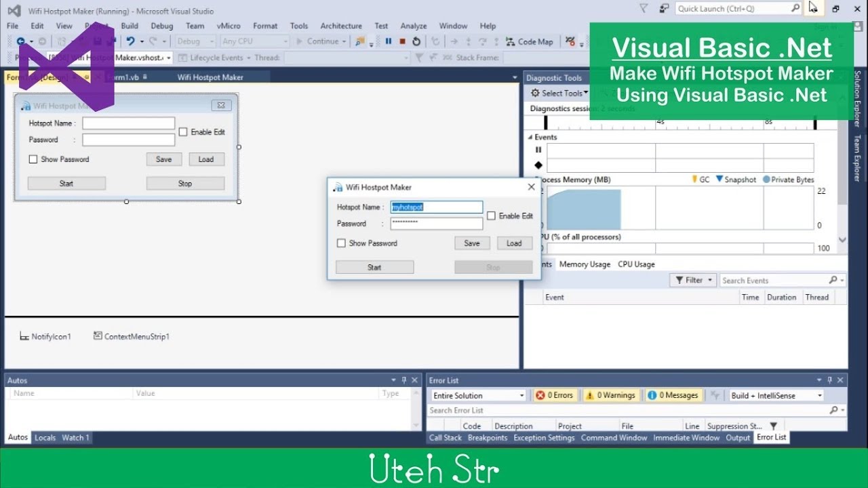Open the Continue button dropdown arrow
868x488 pixels.
pyautogui.click(x=344, y=42)
